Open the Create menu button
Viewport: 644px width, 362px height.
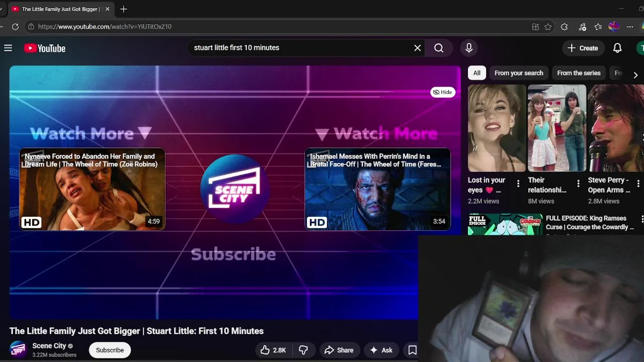[x=583, y=48]
